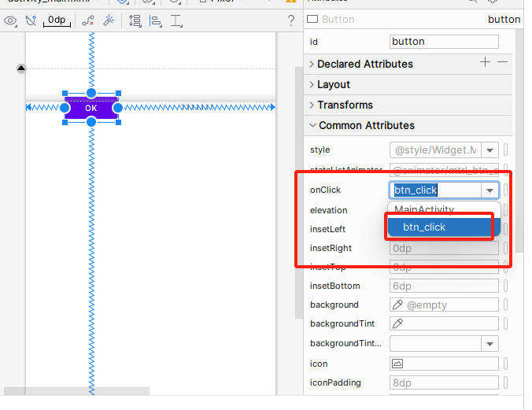
Task: Click the help question mark icon
Action: (291, 20)
